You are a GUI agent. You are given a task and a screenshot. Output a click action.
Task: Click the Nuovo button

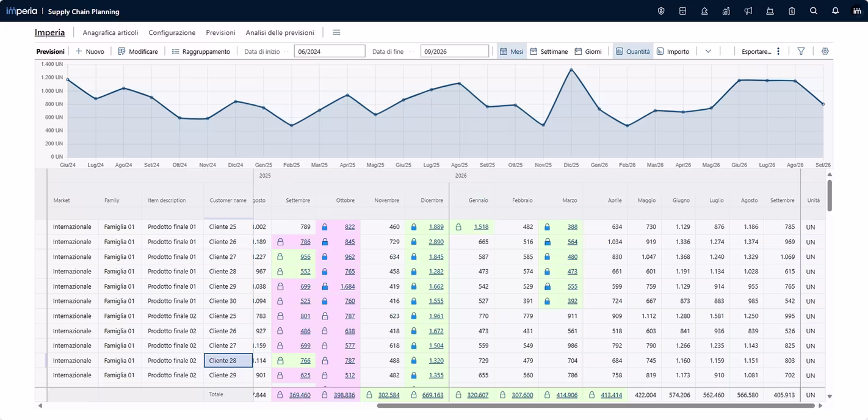90,51
